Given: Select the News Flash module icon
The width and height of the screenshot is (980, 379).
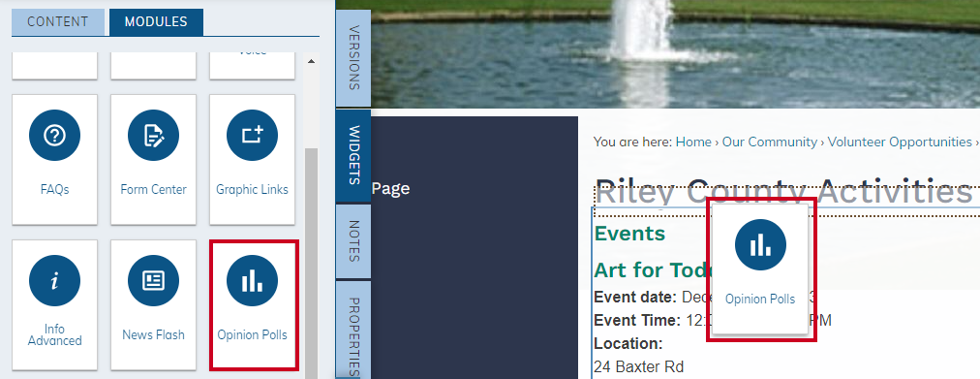Looking at the screenshot, I should [x=153, y=281].
